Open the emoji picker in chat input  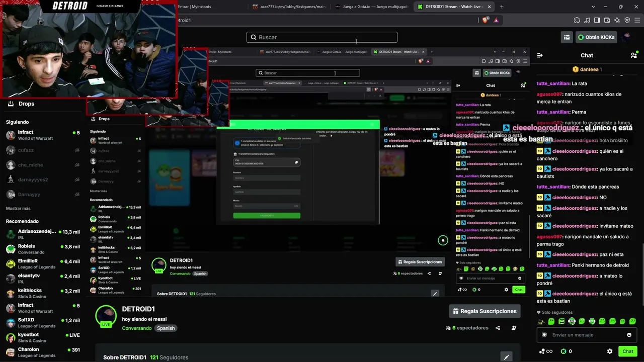pos(629,335)
